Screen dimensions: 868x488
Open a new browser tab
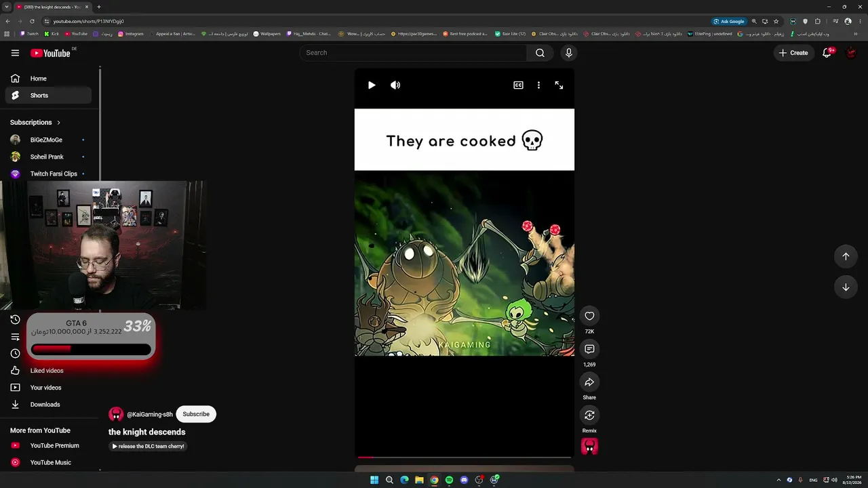[99, 7]
